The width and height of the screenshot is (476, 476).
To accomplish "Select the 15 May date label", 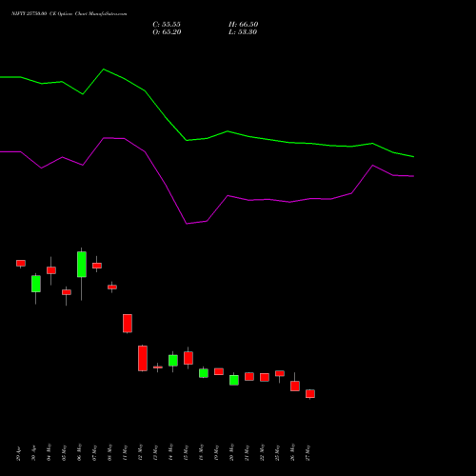I will tap(186, 452).
